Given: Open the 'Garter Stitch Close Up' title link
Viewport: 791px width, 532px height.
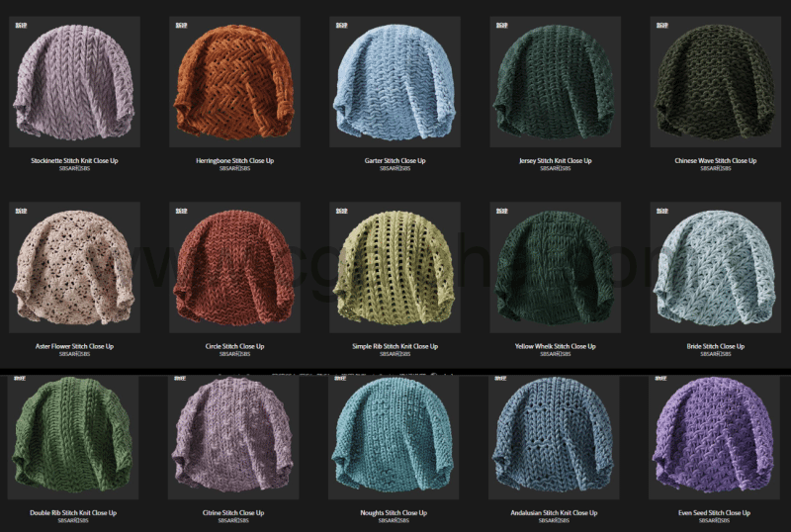Looking at the screenshot, I should click(395, 160).
